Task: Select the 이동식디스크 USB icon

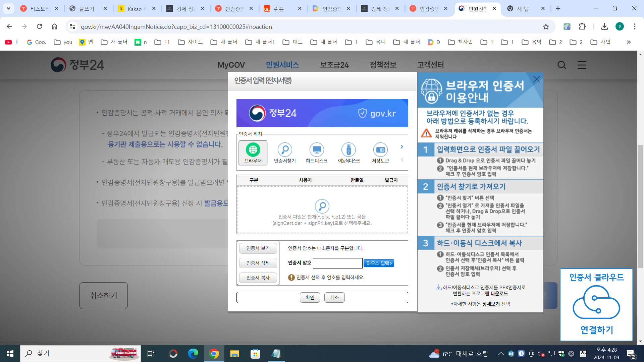Action: click(x=348, y=150)
